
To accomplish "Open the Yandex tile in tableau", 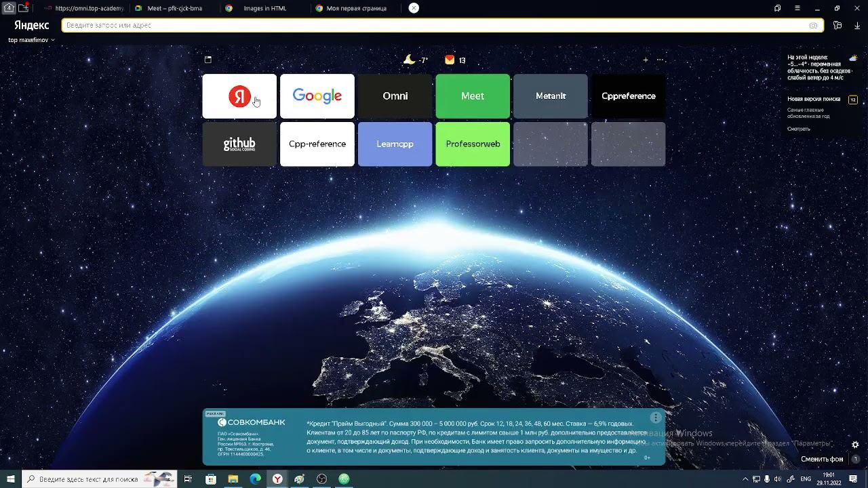I will (x=239, y=96).
